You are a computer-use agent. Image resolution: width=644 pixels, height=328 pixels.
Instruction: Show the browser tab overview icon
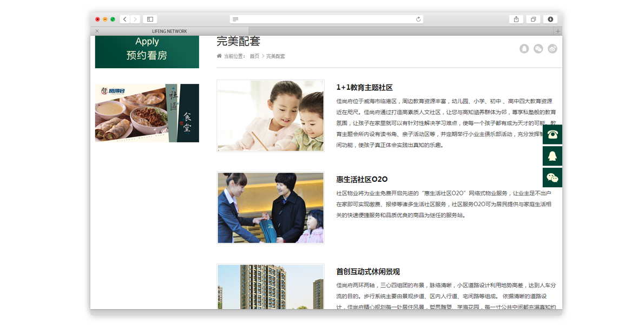[533, 19]
